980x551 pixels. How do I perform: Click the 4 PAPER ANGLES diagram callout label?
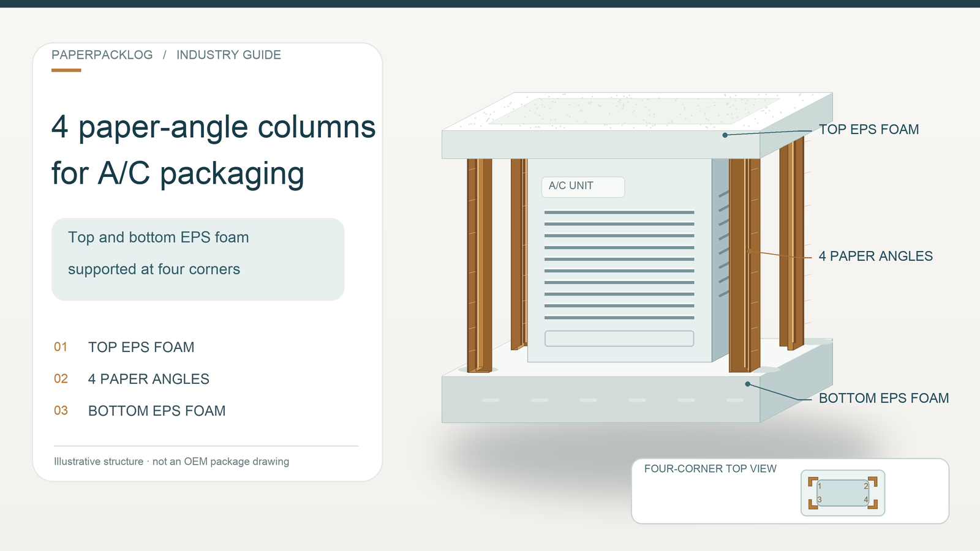tap(875, 257)
